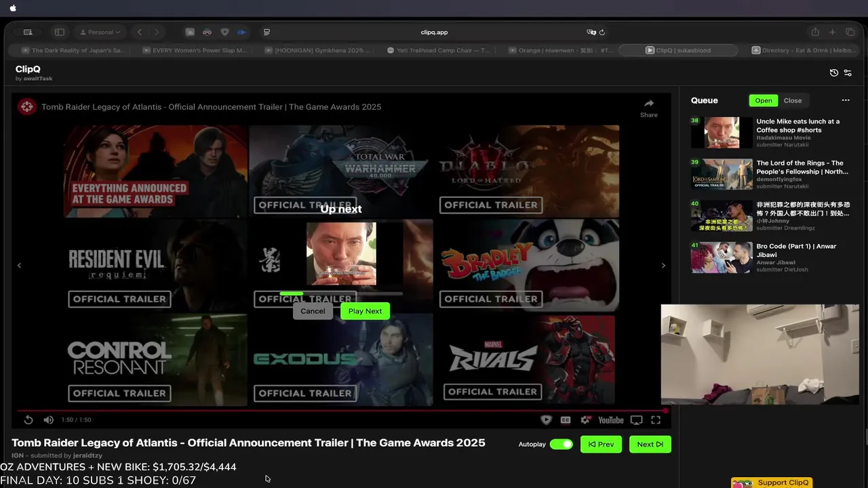Click the Support ClipQ button
Viewport: 868px width, 488px height.
pos(772,483)
